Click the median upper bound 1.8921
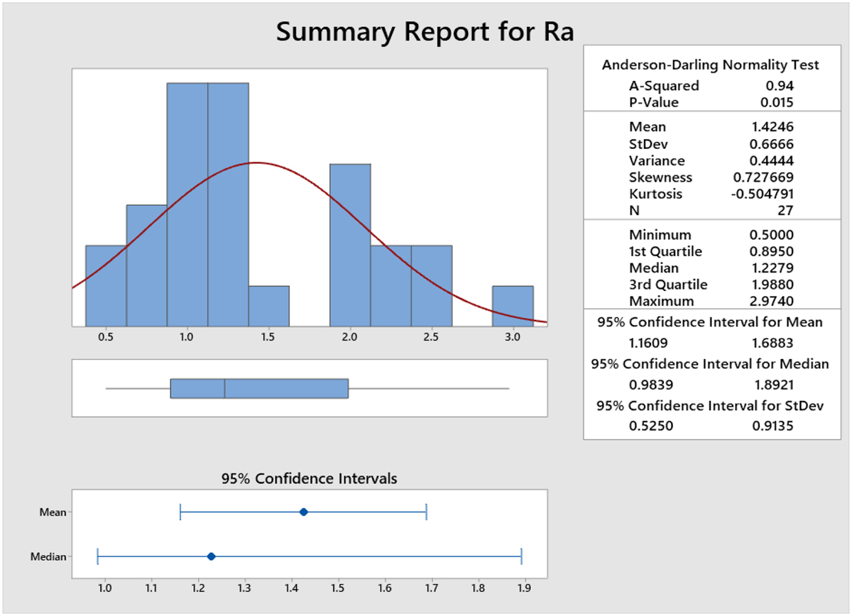 [x=775, y=385]
